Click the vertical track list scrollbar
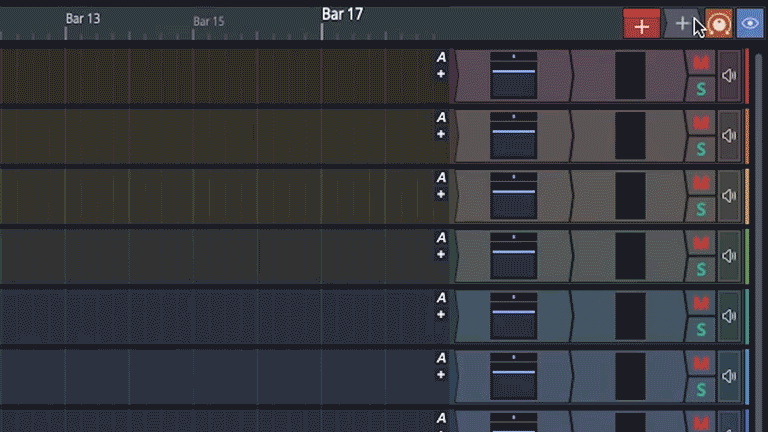The height and width of the screenshot is (432, 768). 759,240
